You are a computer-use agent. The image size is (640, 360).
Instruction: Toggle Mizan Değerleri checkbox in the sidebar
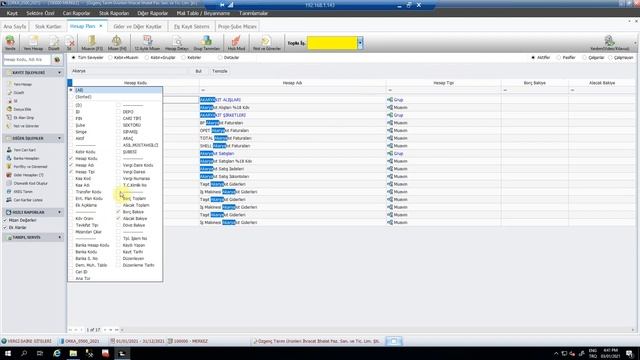(5, 220)
